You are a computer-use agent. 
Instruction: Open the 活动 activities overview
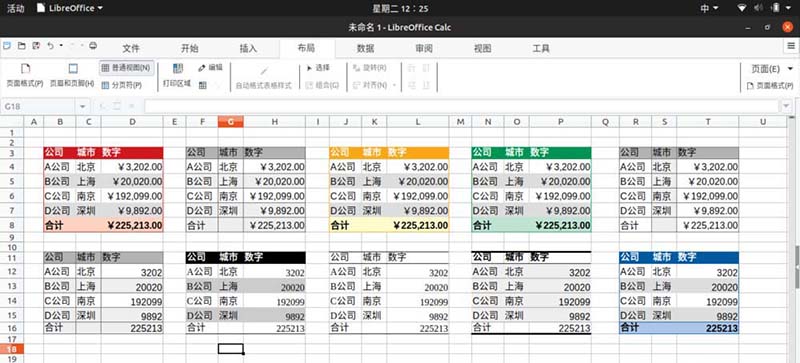(15, 8)
